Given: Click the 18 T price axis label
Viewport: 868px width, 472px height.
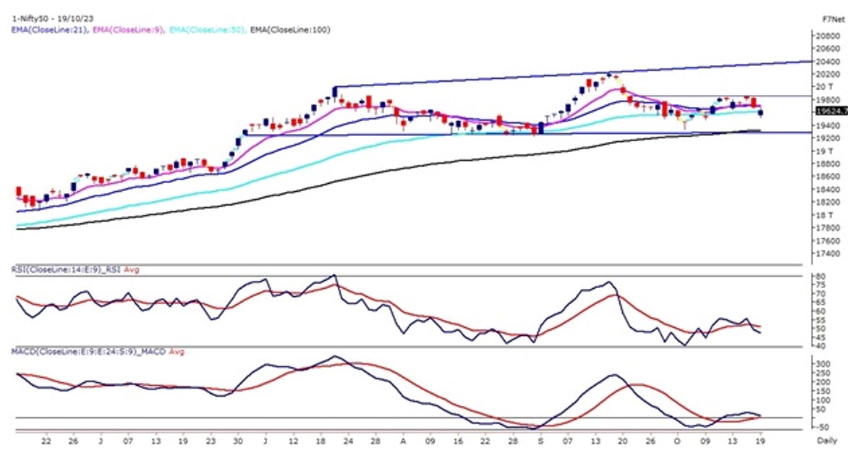Looking at the screenshot, I should [826, 216].
